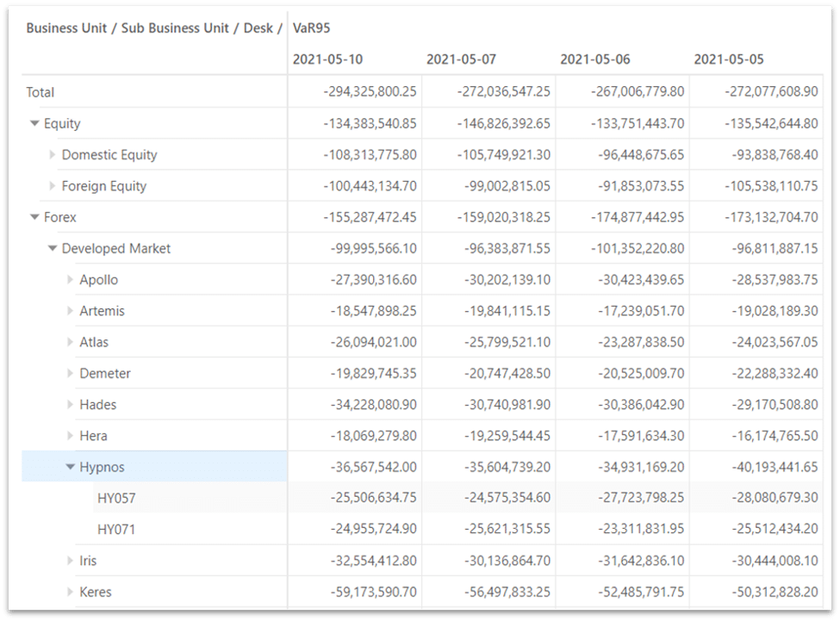Image resolution: width=840 pixels, height=621 pixels.
Task: Select the HY057 book row
Action: pyautogui.click(x=116, y=498)
